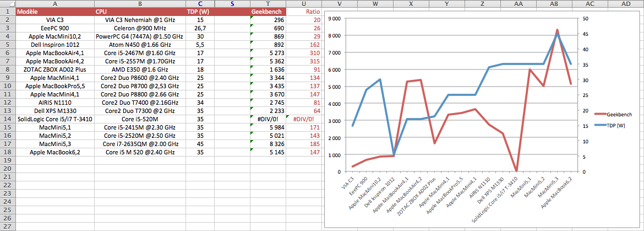Select cell 'Core i5-520M'
Image resolution: width=644 pixels, height=231 pixels.
click(x=140, y=119)
